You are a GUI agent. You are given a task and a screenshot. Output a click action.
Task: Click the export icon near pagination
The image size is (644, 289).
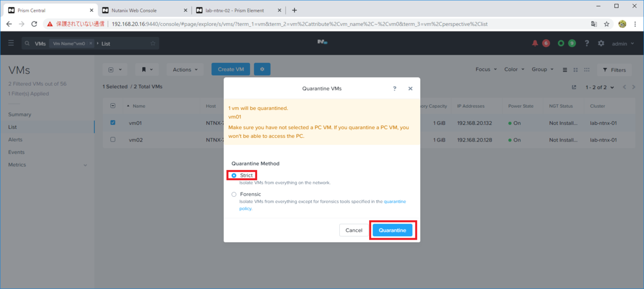point(574,87)
